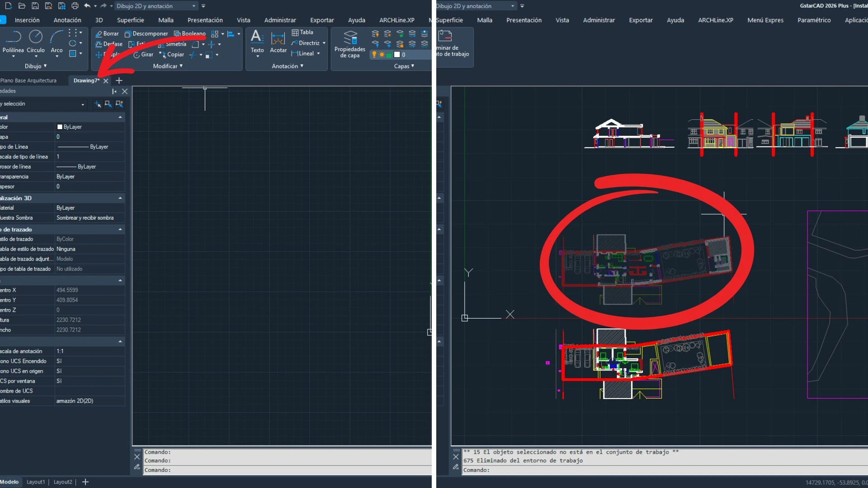Switch to Layout1 tab

[36, 482]
